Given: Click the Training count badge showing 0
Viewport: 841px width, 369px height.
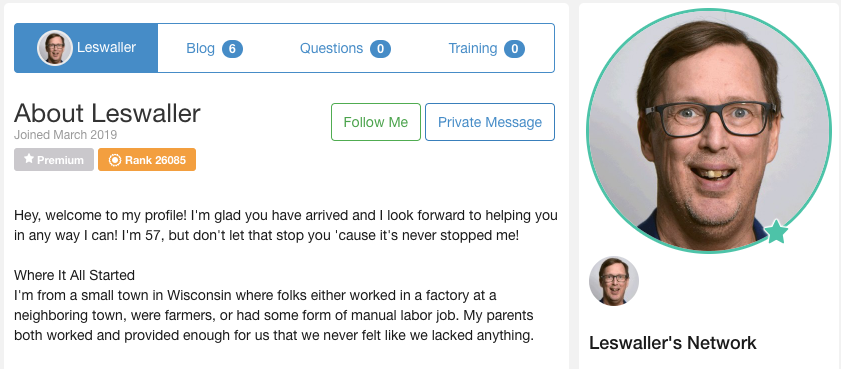Looking at the screenshot, I should click(514, 49).
